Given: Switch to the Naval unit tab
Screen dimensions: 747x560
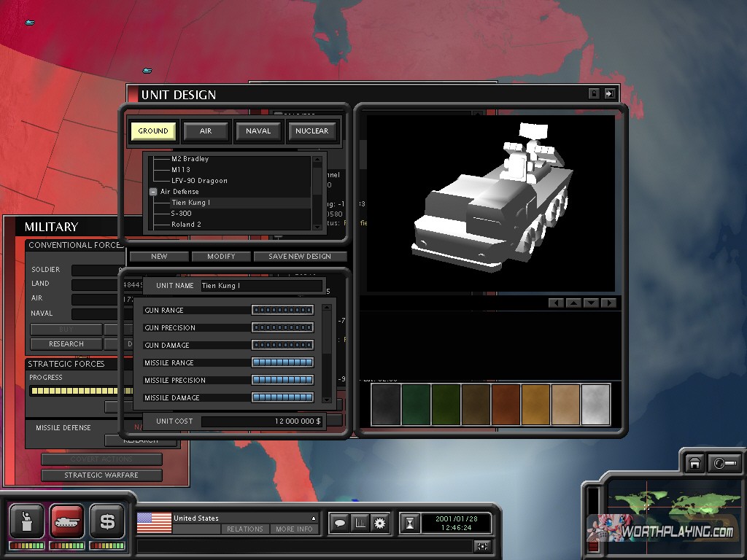Looking at the screenshot, I should click(x=258, y=131).
